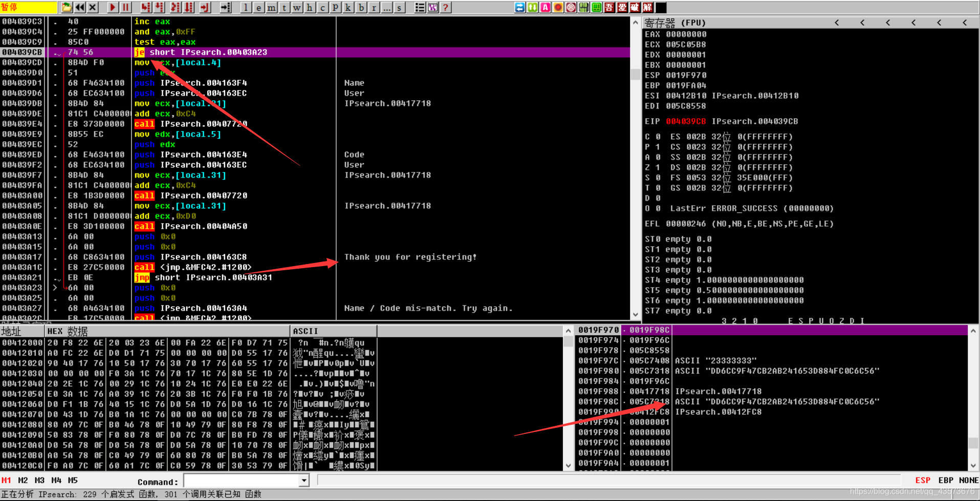980x501 pixels.
Task: Click the red 吾 toolbar icon
Action: coord(609,7)
